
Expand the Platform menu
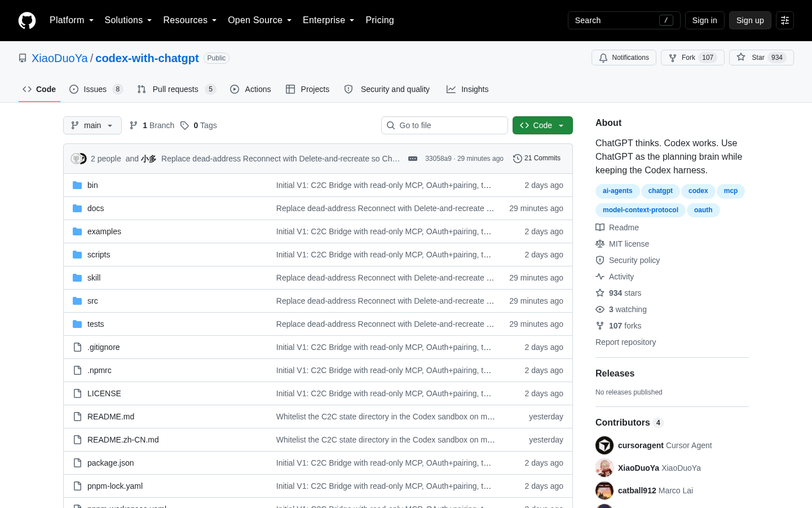click(72, 20)
